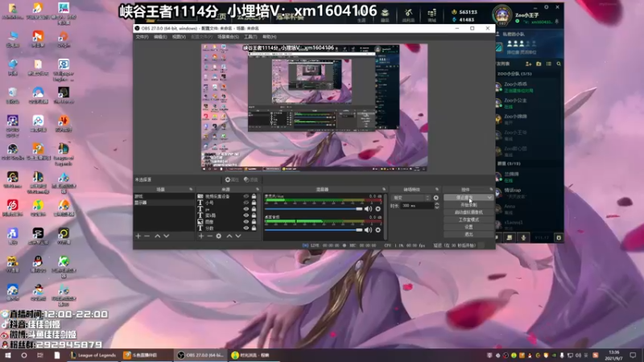Viewport: 644px width, 362px height.
Task: Toggle lock on 视频采集设备 source
Action: (x=254, y=196)
